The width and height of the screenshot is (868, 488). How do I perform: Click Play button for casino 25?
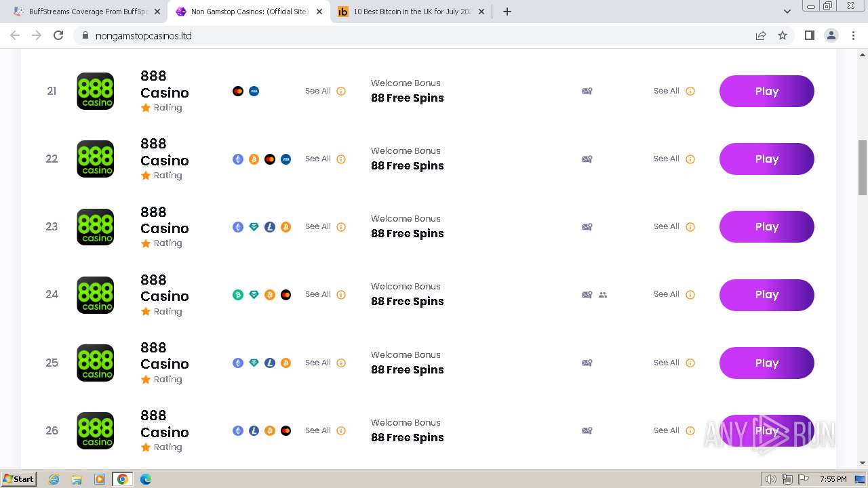tap(767, 363)
